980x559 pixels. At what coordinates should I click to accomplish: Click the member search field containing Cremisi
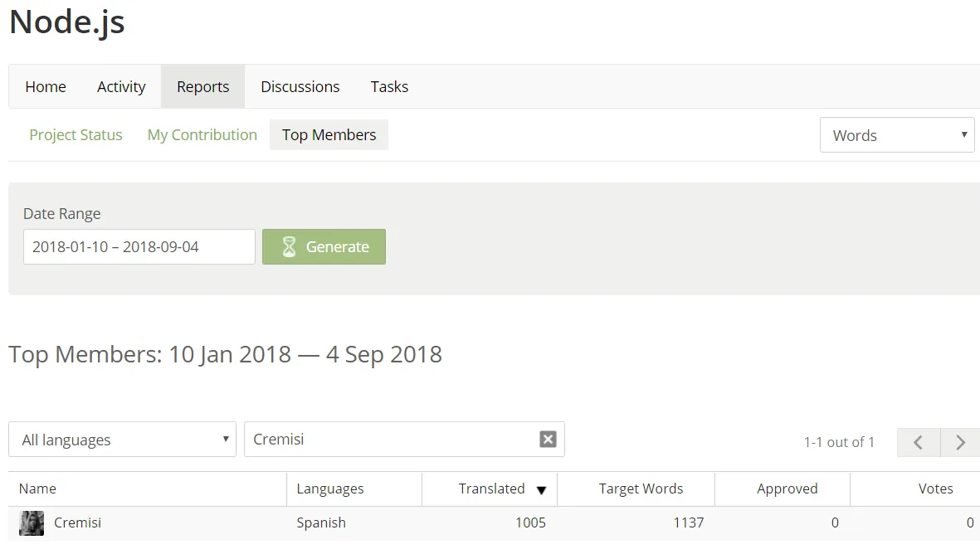pos(404,439)
